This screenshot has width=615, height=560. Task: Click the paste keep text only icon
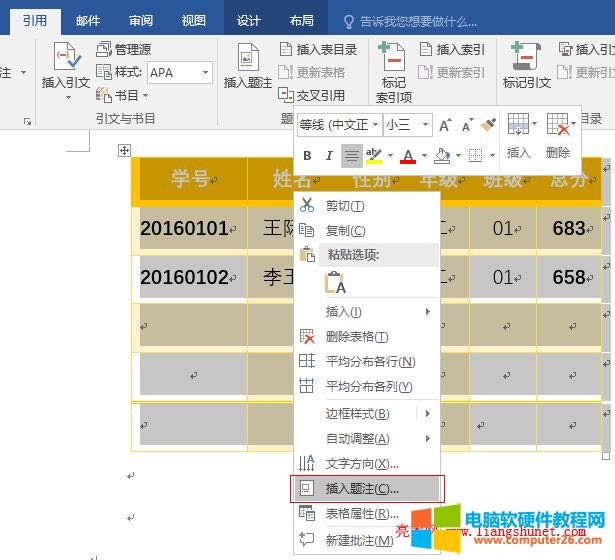click(x=335, y=282)
